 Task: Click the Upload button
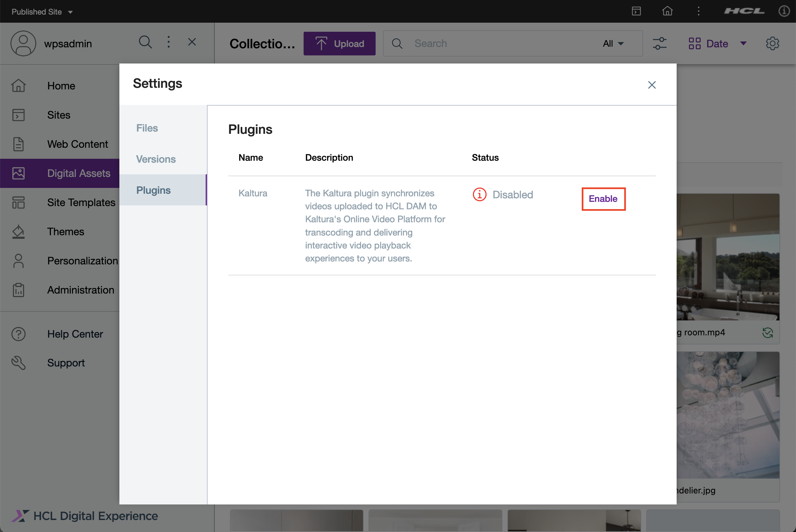pyautogui.click(x=339, y=43)
